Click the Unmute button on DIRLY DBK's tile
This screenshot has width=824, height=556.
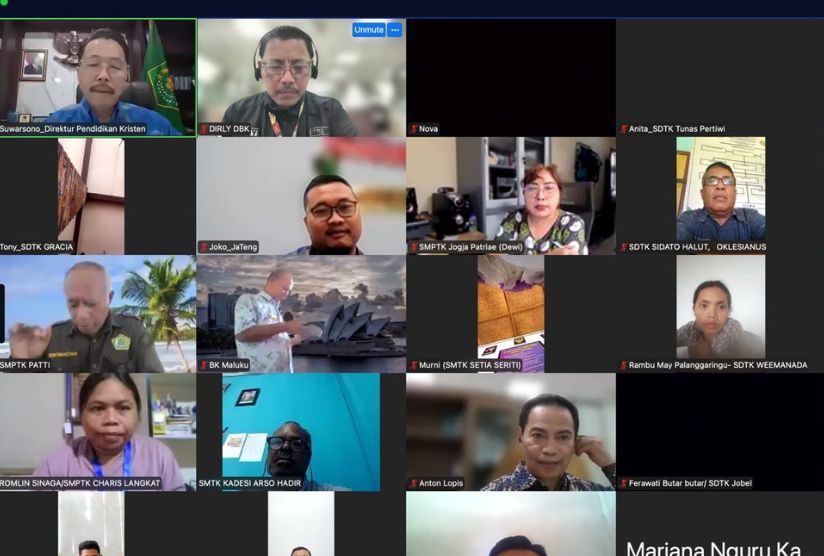[368, 30]
